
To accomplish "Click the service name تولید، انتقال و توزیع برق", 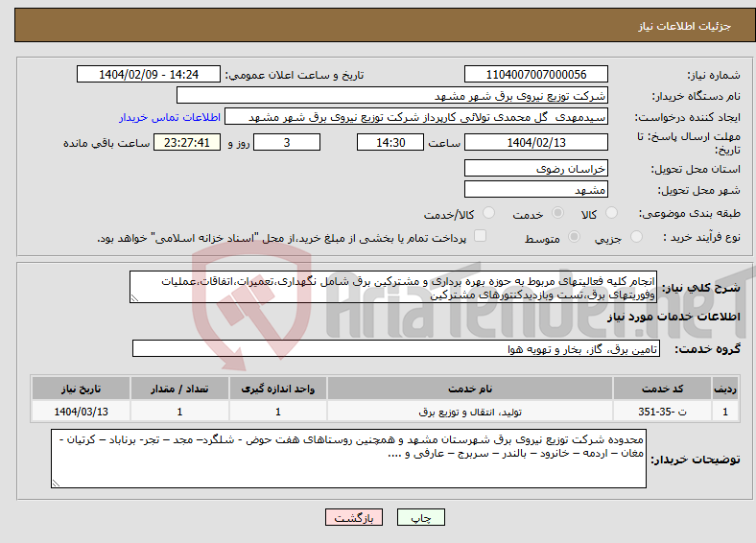I will [x=470, y=412].
